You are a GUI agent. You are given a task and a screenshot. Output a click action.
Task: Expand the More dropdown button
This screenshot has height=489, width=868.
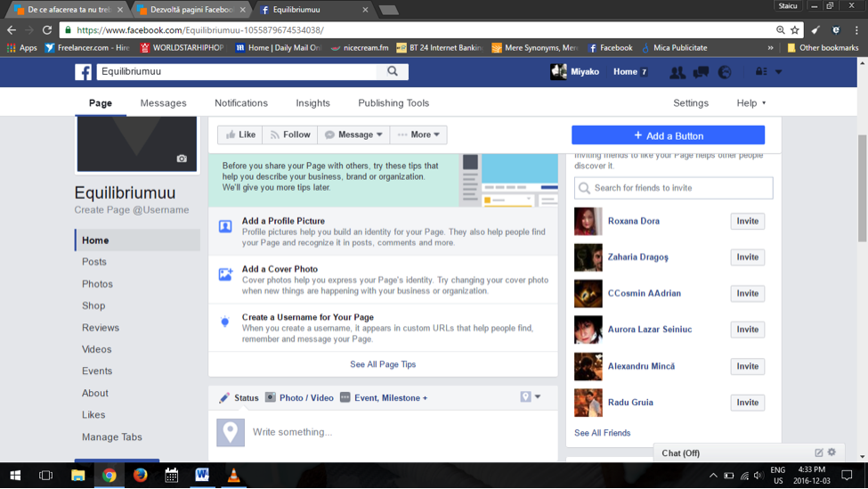click(418, 134)
